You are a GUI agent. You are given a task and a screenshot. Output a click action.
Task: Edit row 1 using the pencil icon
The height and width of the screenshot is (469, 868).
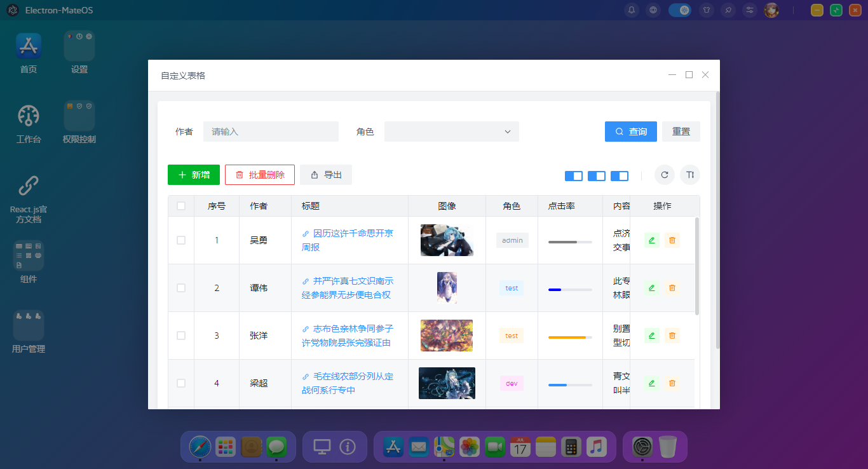[x=651, y=240]
